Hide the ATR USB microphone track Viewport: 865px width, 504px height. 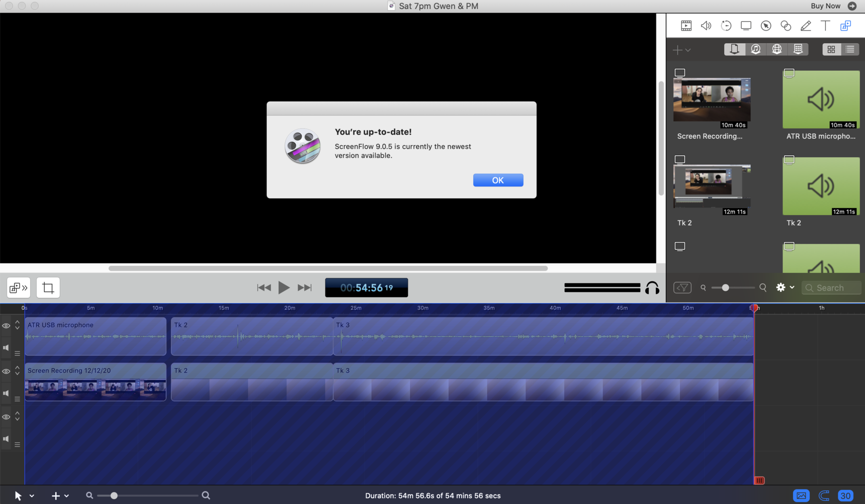point(6,326)
